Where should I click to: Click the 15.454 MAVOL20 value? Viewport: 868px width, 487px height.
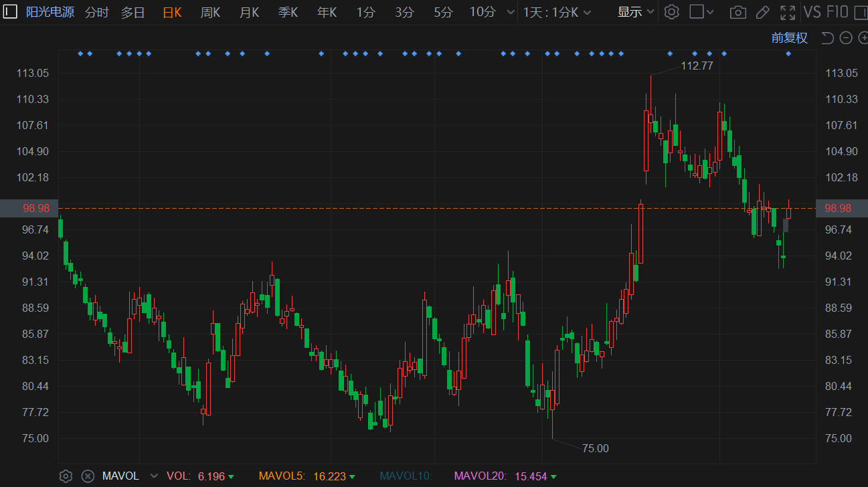tap(531, 476)
